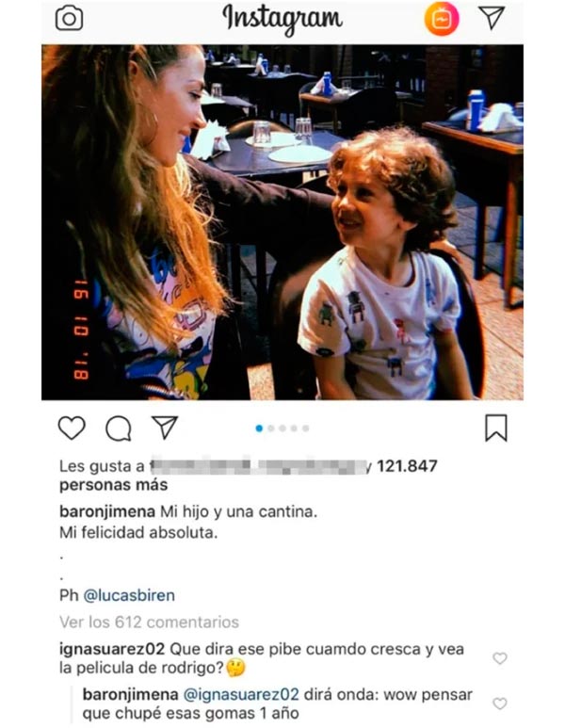Like baronjimena's reply with the small heart
The height and width of the screenshot is (728, 565).
pyautogui.click(x=499, y=704)
